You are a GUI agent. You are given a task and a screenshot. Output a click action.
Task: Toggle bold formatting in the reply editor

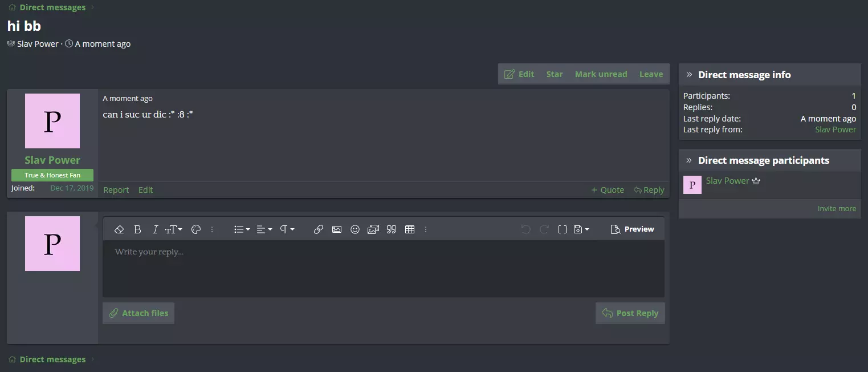(137, 229)
